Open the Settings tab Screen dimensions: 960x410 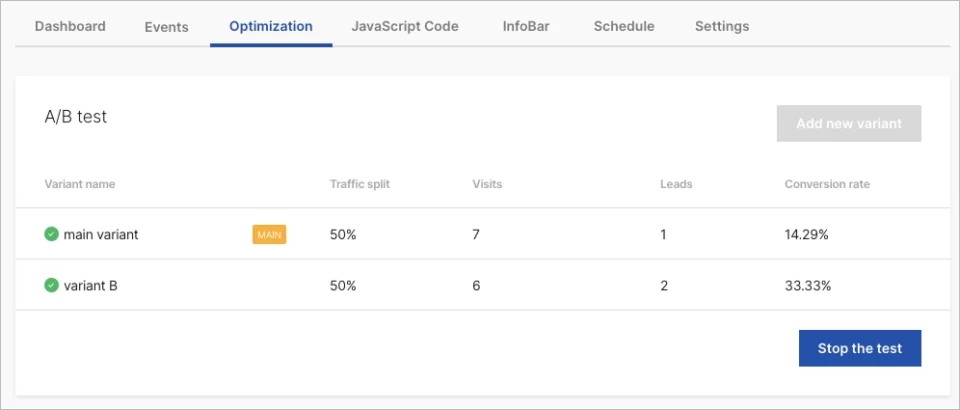(721, 27)
